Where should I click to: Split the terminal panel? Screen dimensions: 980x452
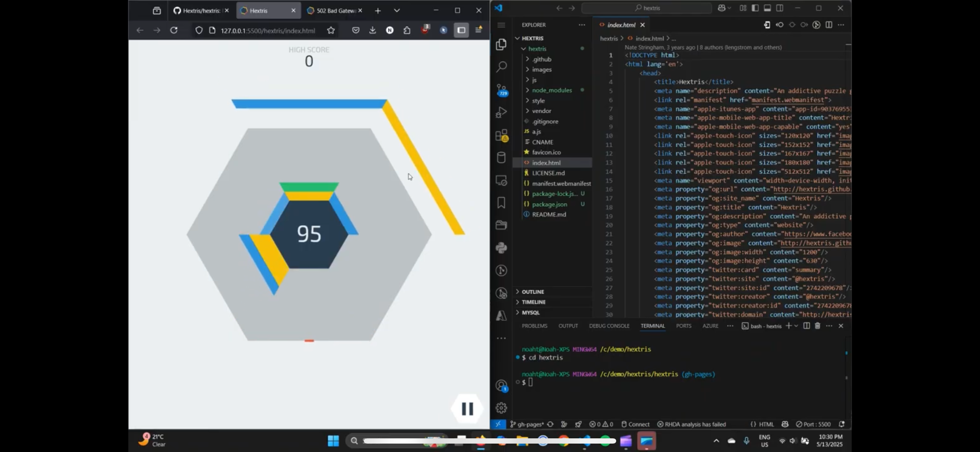pos(806,326)
